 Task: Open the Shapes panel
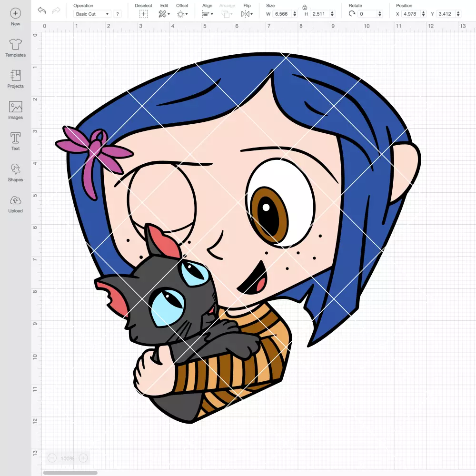pos(16,173)
